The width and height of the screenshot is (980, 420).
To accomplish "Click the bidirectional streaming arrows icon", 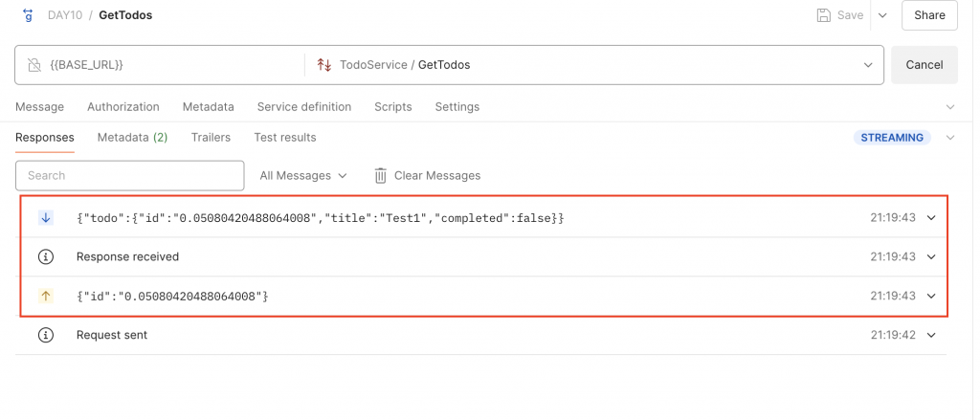I will 323,65.
